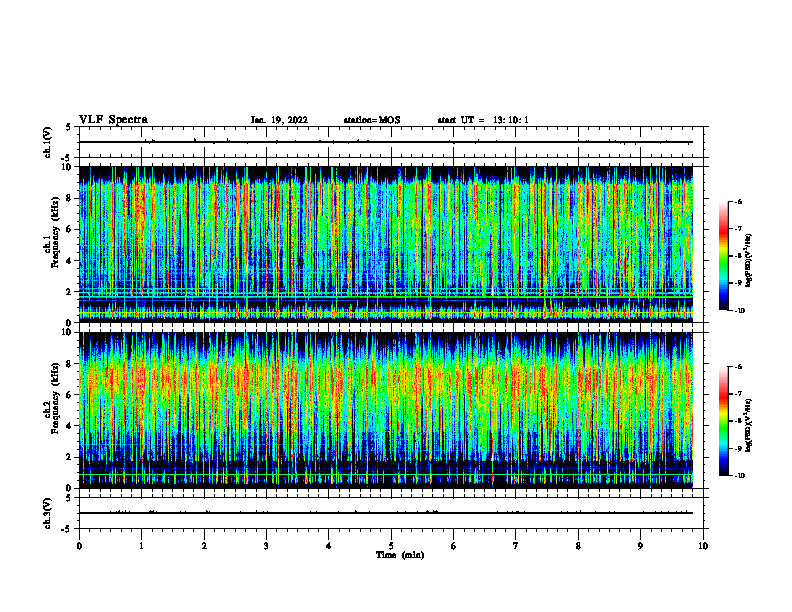Click the "VLF Spectra" plot title

[113, 120]
